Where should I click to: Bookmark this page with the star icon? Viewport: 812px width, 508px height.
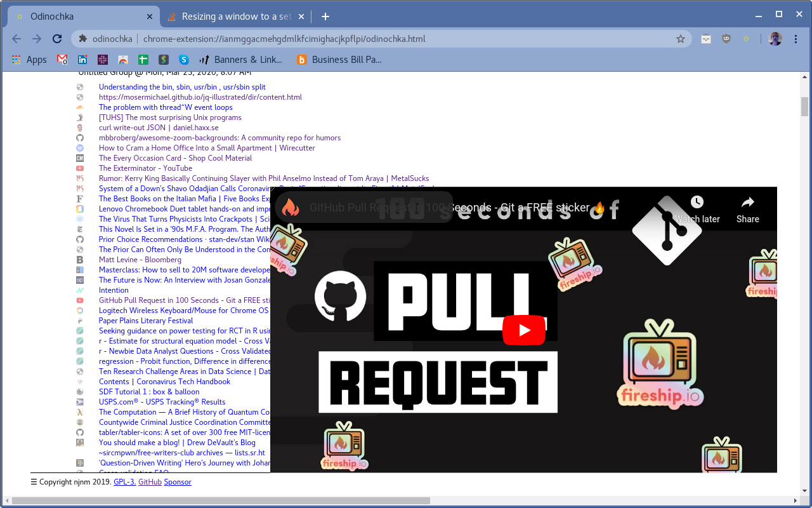point(681,39)
